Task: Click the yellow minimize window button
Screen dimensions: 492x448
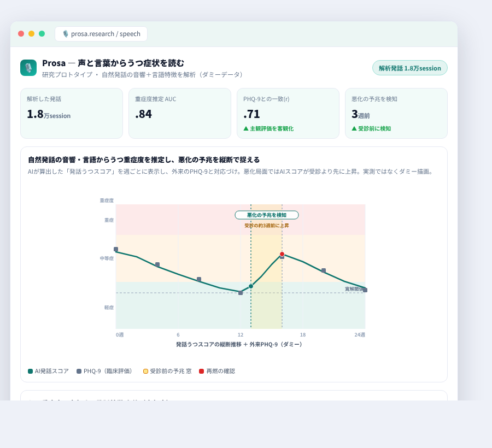Action: (31, 34)
